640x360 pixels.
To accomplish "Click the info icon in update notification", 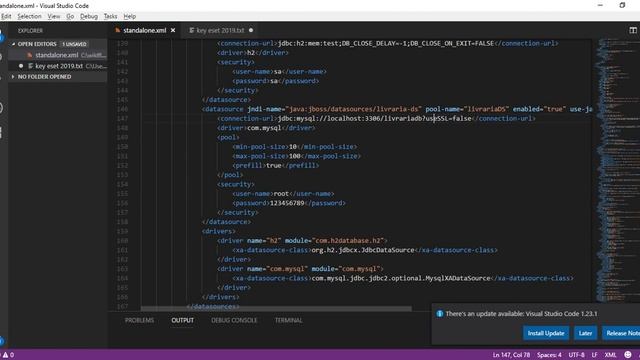I will point(440,313).
